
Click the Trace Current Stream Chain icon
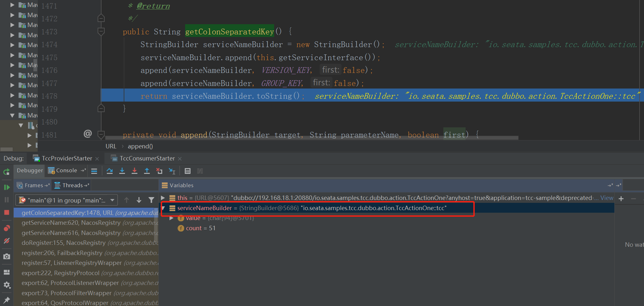pos(200,171)
